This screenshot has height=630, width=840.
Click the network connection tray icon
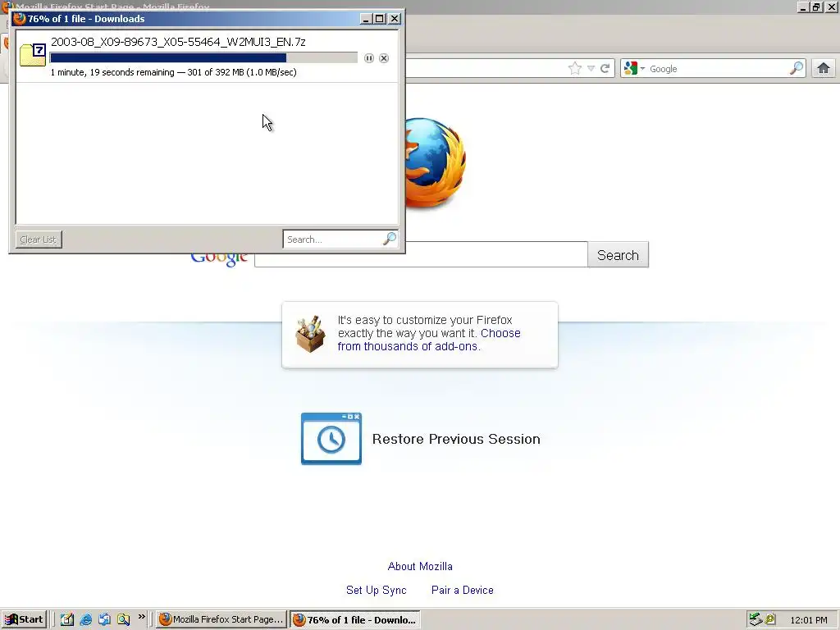[x=756, y=620]
